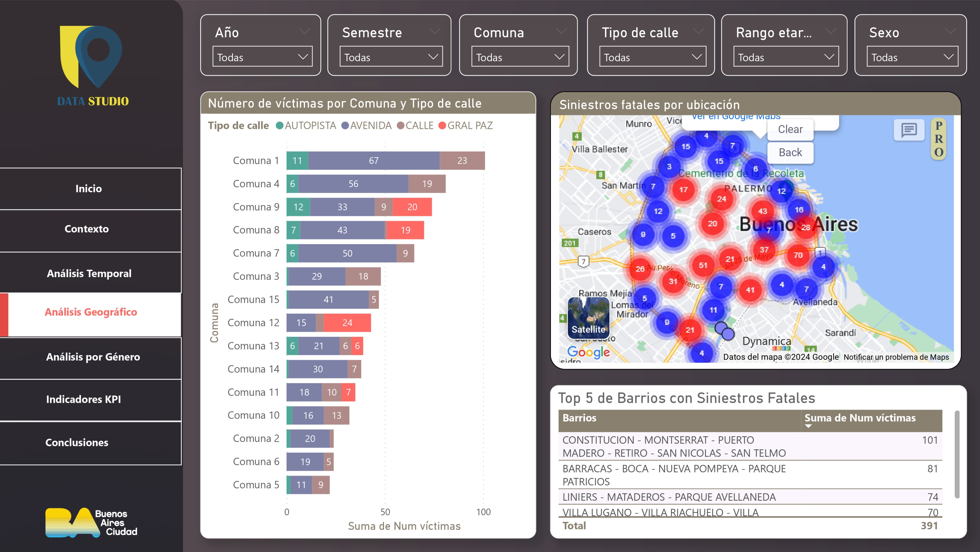980x552 pixels.
Task: Toggle AVENIDA legend item
Action: point(366,126)
